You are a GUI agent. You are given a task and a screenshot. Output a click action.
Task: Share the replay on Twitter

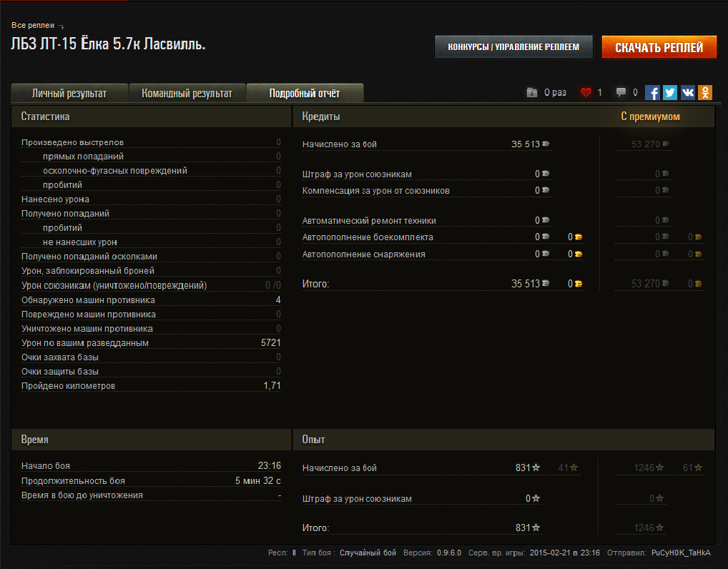pos(670,92)
